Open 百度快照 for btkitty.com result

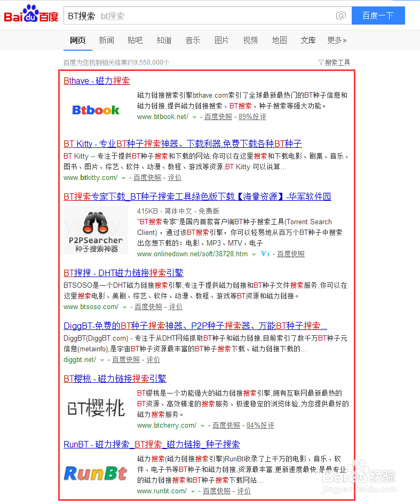[x=147, y=177]
